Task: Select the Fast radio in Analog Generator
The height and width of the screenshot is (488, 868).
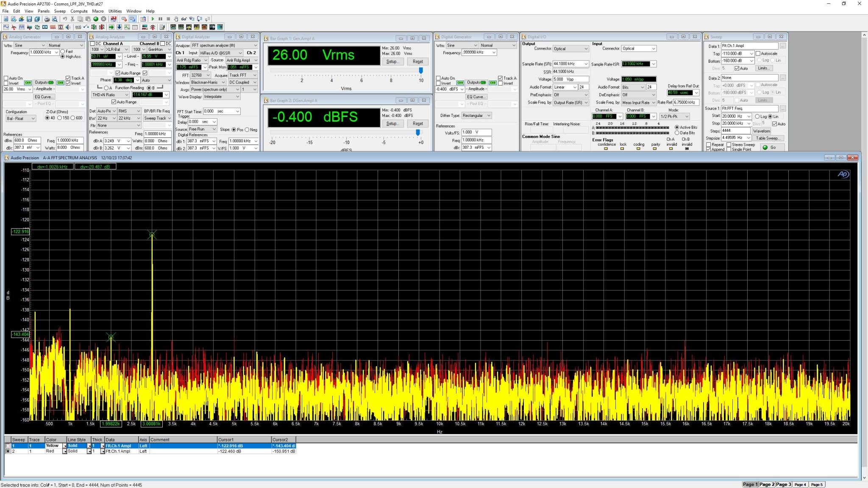Action: click(x=63, y=52)
